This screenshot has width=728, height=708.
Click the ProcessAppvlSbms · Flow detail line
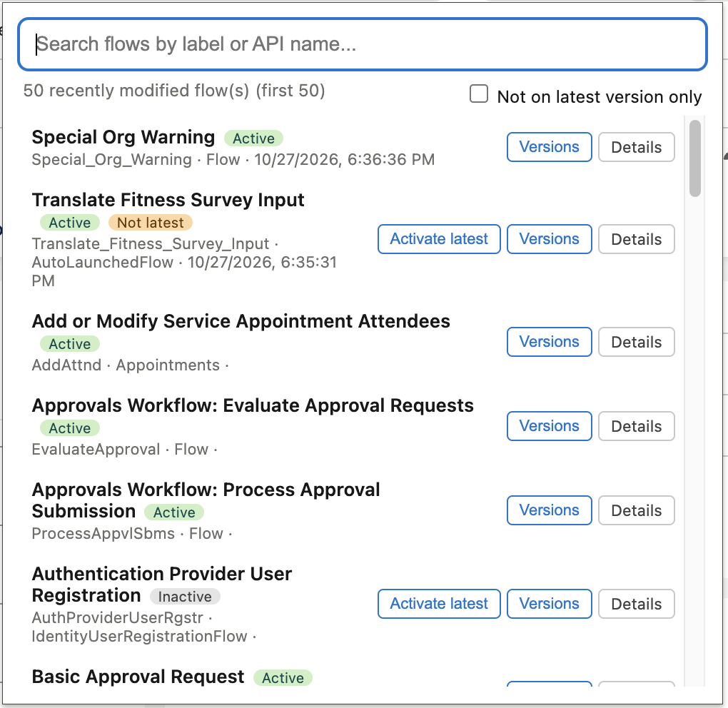tap(132, 533)
